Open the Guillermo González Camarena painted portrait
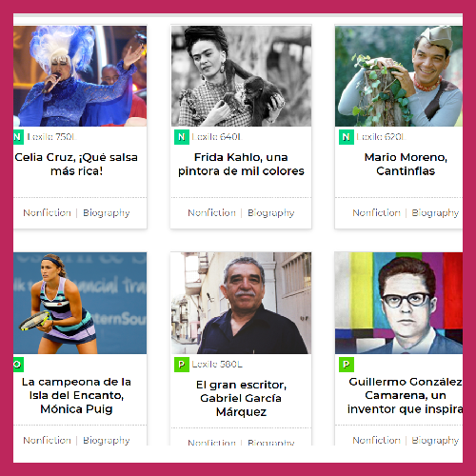476x476 pixels. (x=399, y=303)
